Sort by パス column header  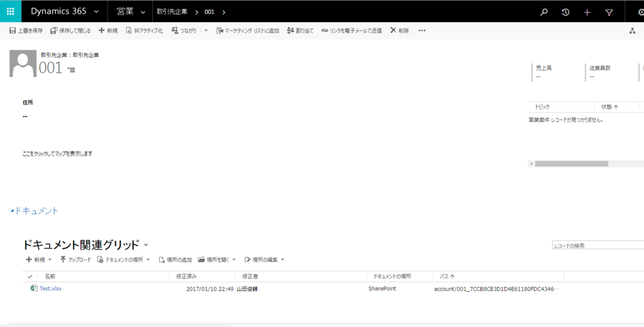click(x=447, y=277)
